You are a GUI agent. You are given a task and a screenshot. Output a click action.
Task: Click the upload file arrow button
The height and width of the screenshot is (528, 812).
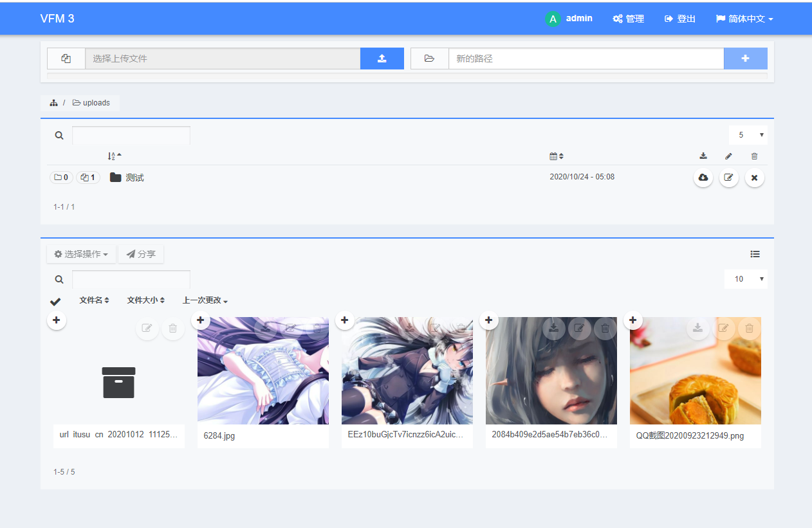click(x=382, y=59)
